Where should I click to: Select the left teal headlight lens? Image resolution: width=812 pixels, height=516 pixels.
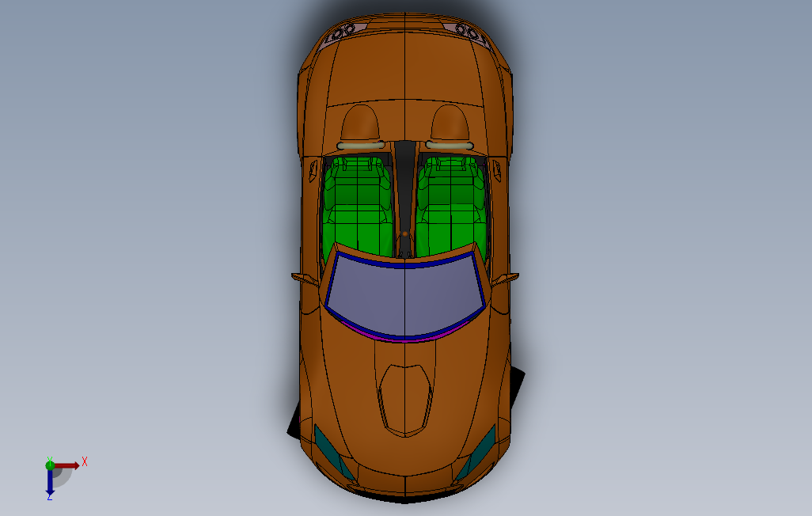[x=334, y=453]
